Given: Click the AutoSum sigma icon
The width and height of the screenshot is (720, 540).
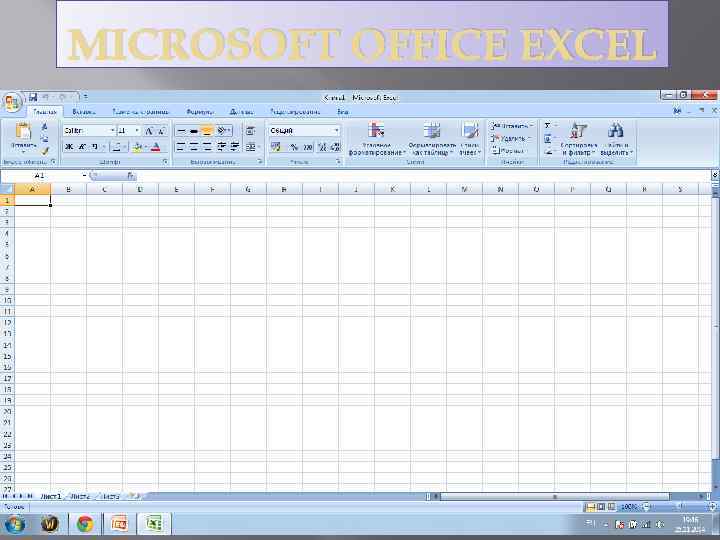Looking at the screenshot, I should tap(547, 126).
